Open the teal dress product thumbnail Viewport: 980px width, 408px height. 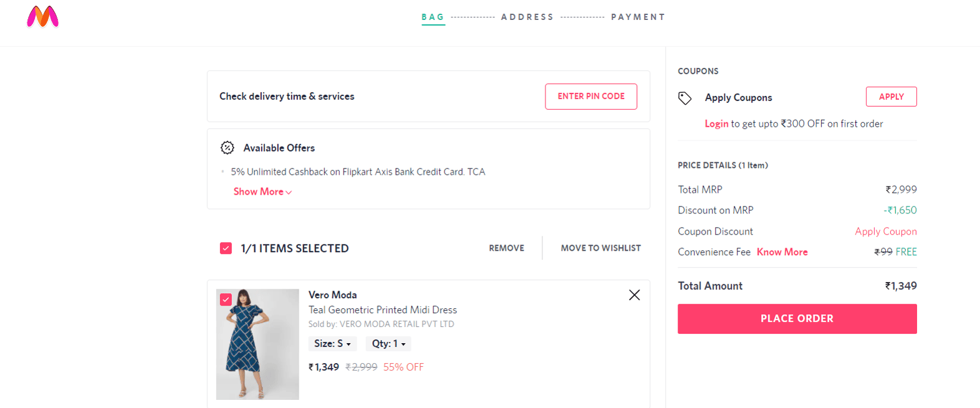point(257,344)
